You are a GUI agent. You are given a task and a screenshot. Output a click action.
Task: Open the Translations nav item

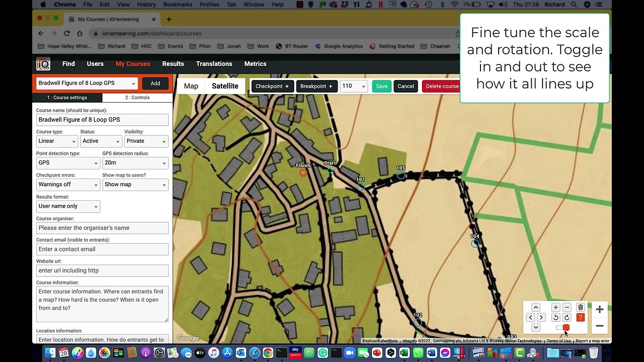[x=214, y=64]
